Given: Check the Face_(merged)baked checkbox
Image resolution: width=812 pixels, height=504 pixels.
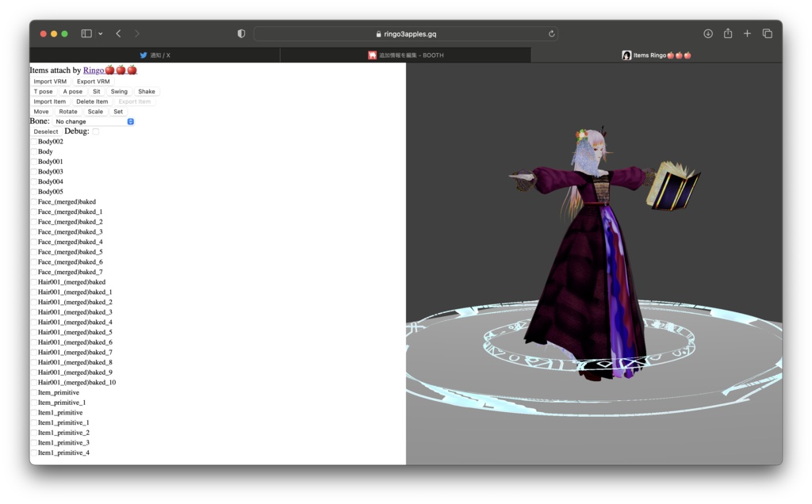Looking at the screenshot, I should point(33,202).
